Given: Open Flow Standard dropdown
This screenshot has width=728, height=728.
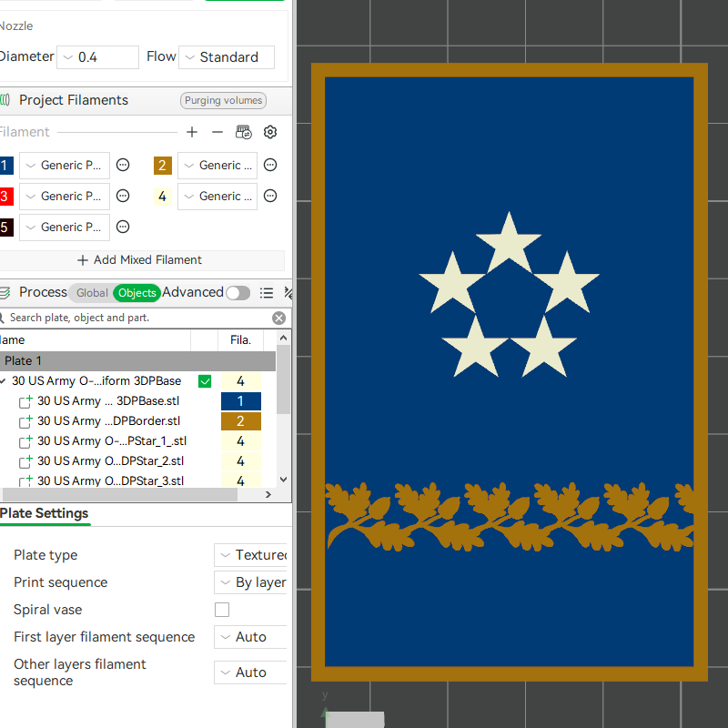Looking at the screenshot, I should click(227, 57).
